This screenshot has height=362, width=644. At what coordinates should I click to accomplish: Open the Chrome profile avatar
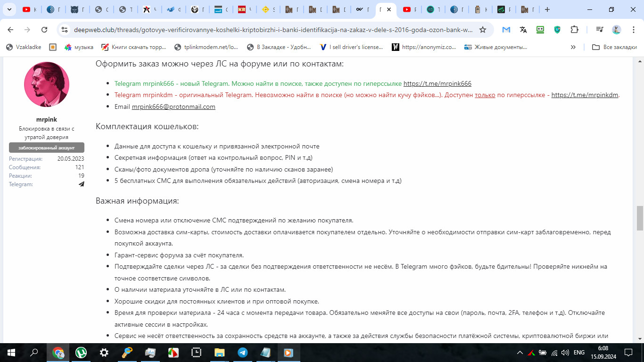[616, 29]
